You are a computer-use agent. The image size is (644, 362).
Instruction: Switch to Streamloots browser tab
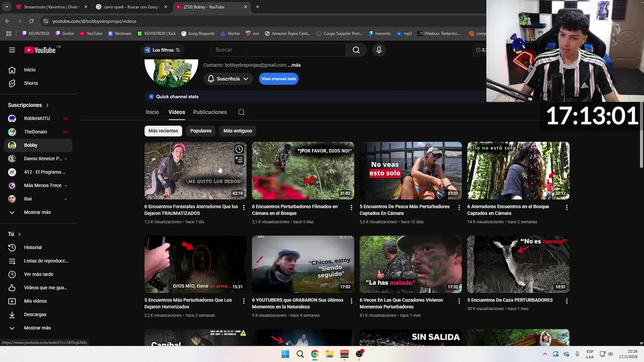pyautogui.click(x=50, y=7)
